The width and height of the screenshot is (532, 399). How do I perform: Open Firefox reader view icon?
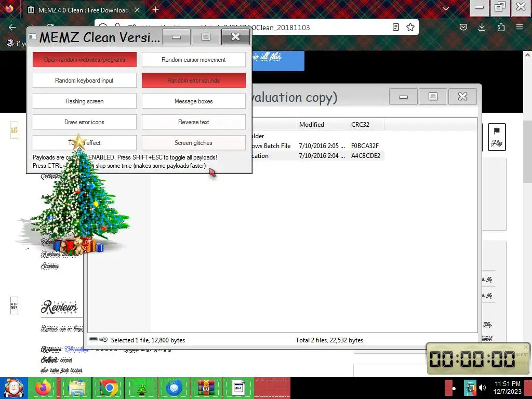(x=395, y=27)
